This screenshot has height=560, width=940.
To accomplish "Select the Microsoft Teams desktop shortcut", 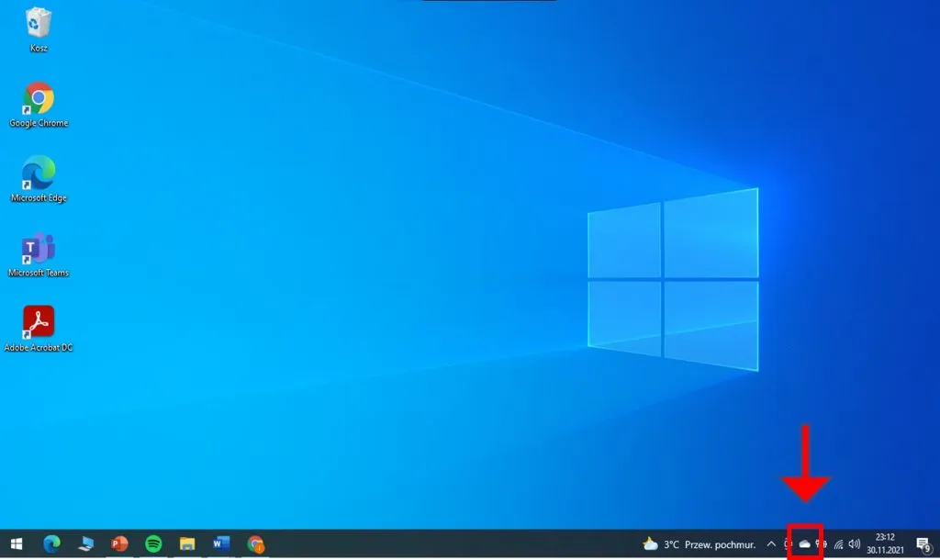I will point(39,248).
